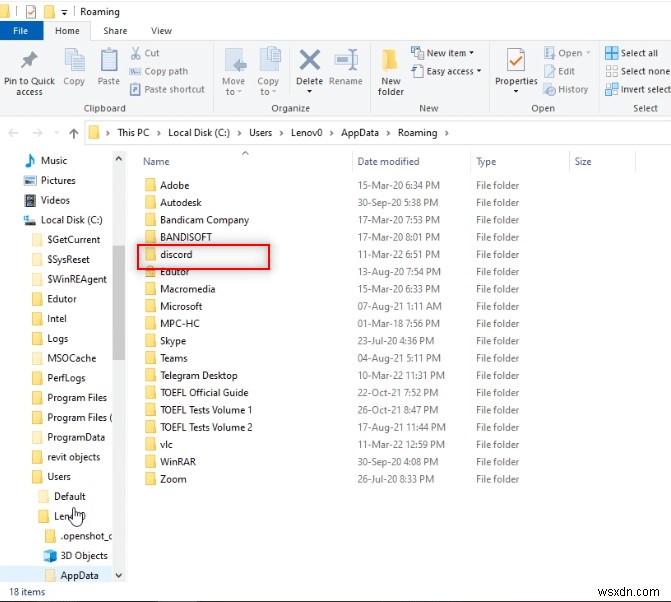
Task: Switch to the Share ribbon tab
Action: click(115, 31)
